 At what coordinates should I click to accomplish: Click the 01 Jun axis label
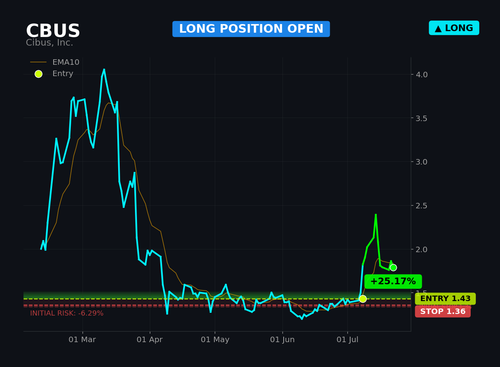[x=282, y=340]
